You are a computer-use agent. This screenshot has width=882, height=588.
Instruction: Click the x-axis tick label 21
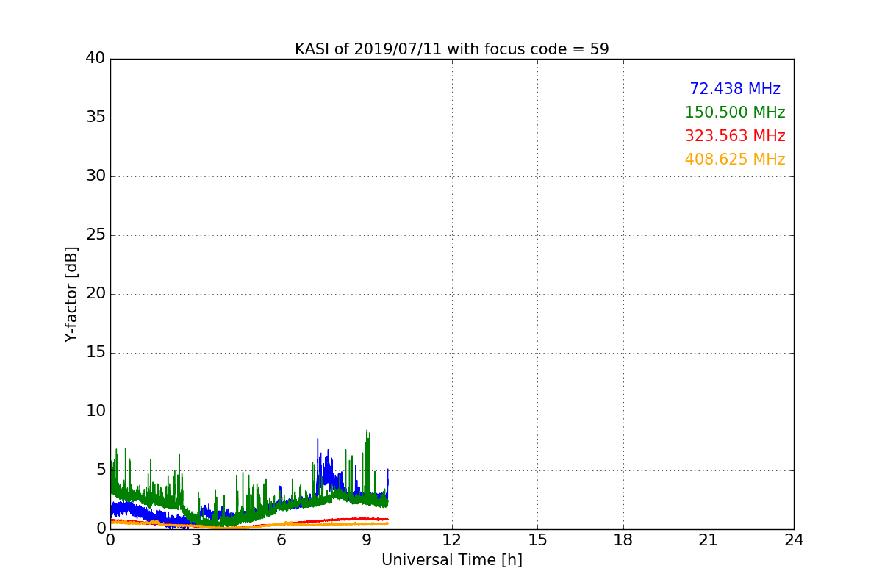[709, 539]
